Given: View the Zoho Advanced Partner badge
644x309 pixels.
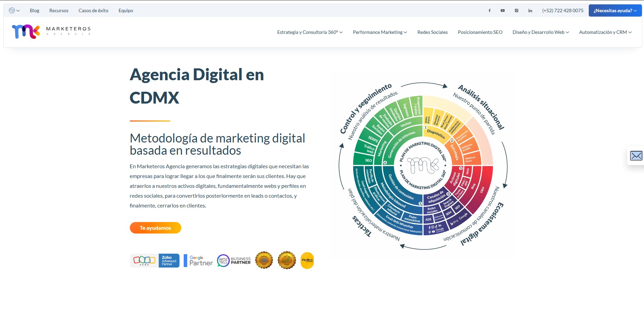Looking at the screenshot, I should (x=155, y=261).
